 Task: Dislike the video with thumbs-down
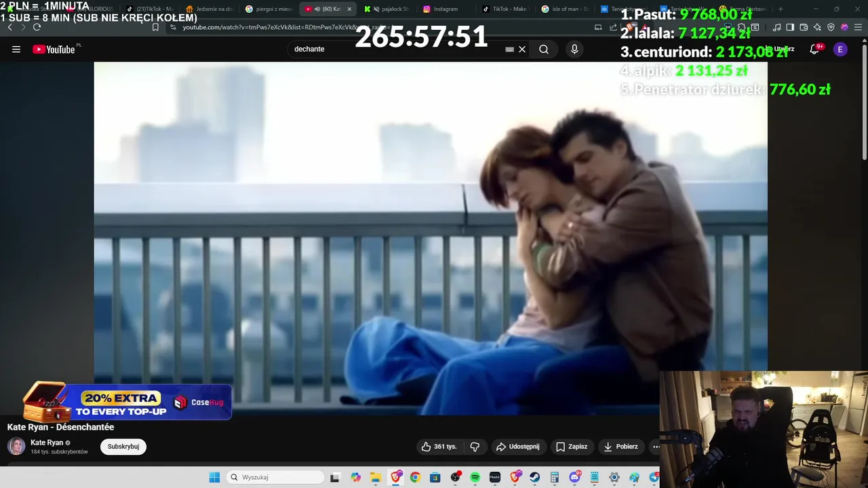click(475, 447)
